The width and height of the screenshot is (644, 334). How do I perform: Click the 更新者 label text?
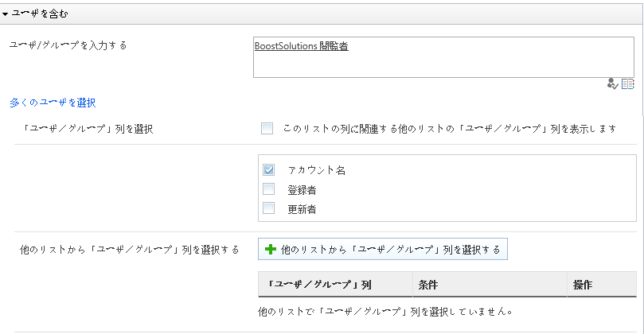tap(302, 209)
